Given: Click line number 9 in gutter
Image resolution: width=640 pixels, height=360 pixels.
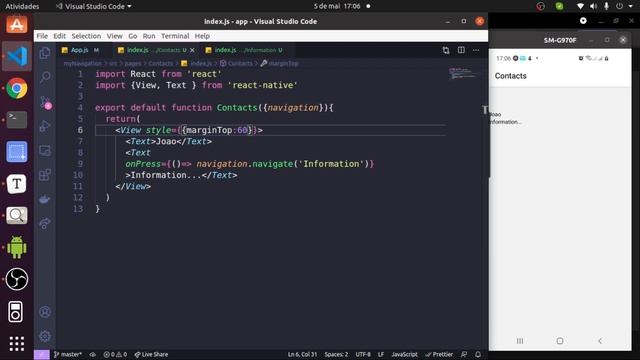Looking at the screenshot, I should [x=80, y=164].
